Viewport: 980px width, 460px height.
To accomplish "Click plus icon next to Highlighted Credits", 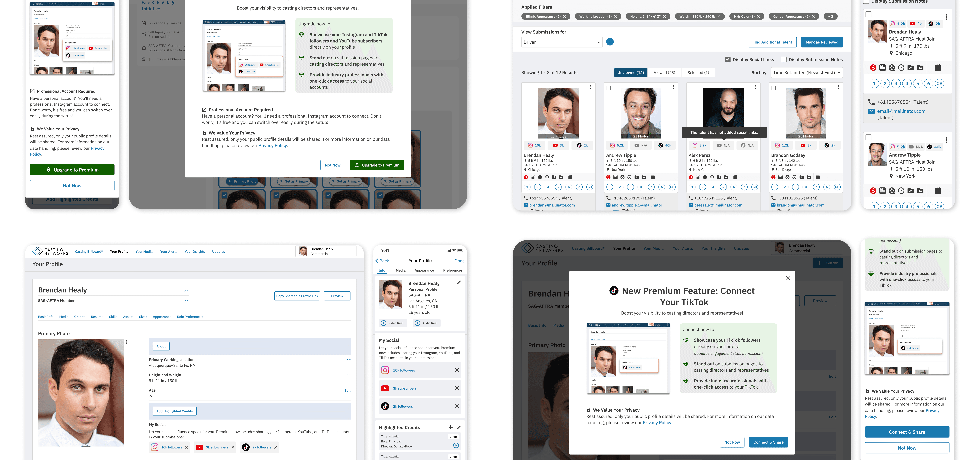I will [450, 427].
